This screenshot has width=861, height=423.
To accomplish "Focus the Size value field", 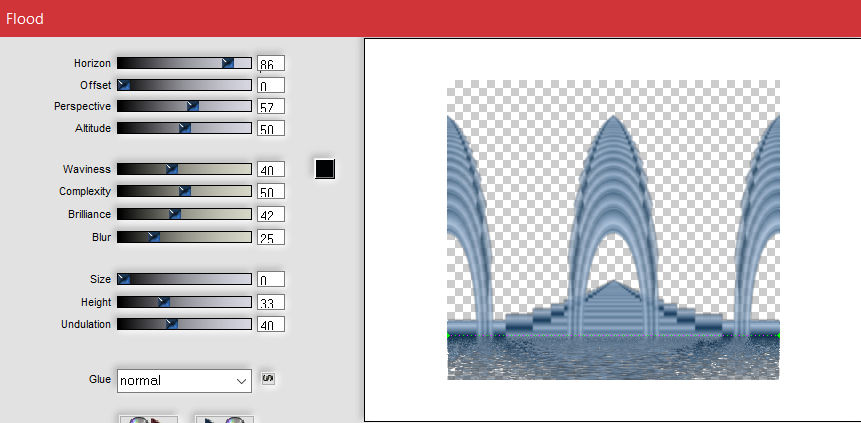I will coord(271,279).
